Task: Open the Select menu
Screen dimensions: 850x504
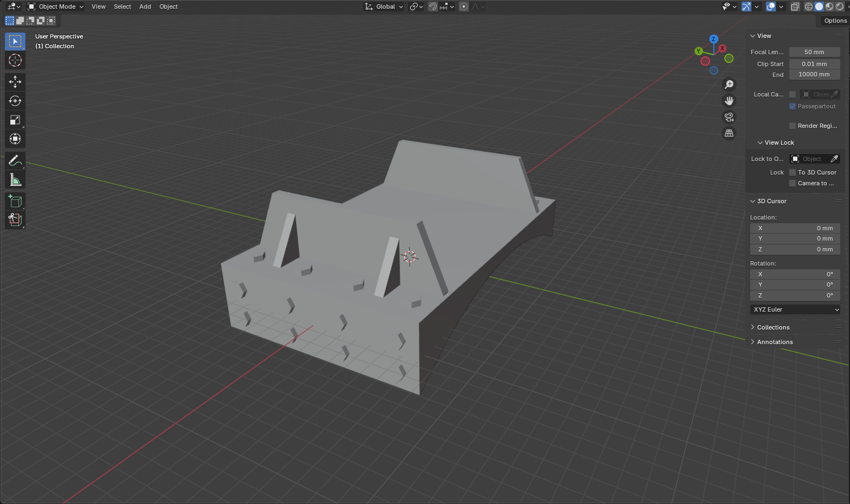Action: click(x=122, y=7)
